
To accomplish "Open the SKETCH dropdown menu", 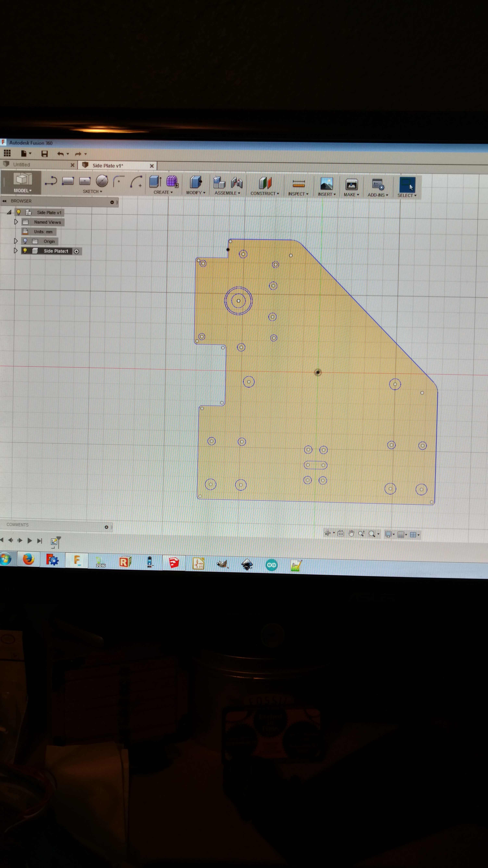I will pyautogui.click(x=92, y=191).
